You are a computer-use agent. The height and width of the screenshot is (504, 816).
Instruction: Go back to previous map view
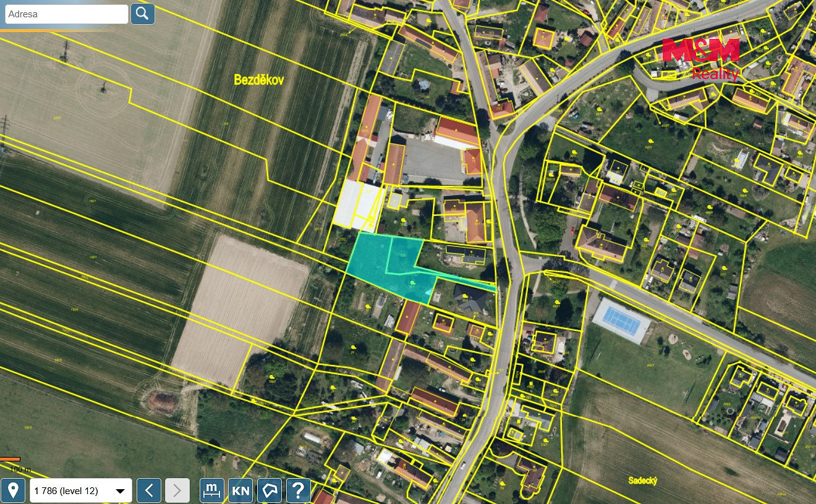pyautogui.click(x=149, y=491)
